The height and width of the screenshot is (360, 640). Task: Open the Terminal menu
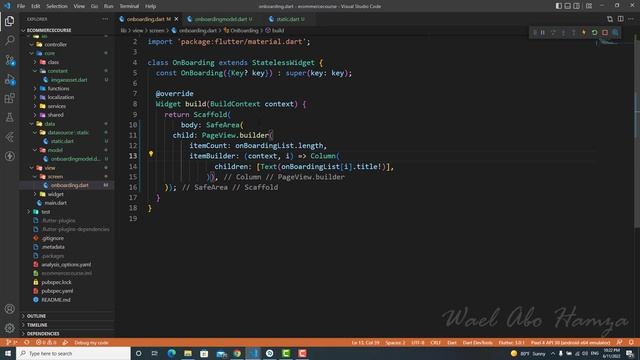pyautogui.click(x=129, y=6)
